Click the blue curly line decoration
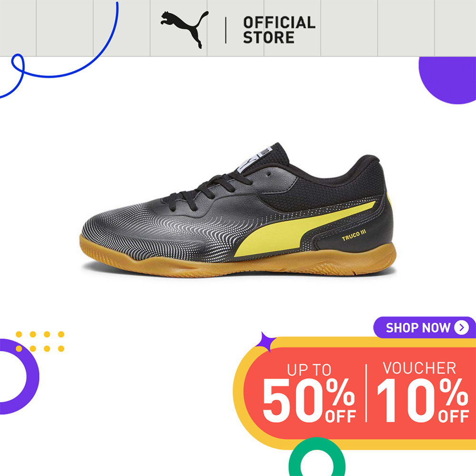The width and height of the screenshot is (476, 476). tap(59, 50)
